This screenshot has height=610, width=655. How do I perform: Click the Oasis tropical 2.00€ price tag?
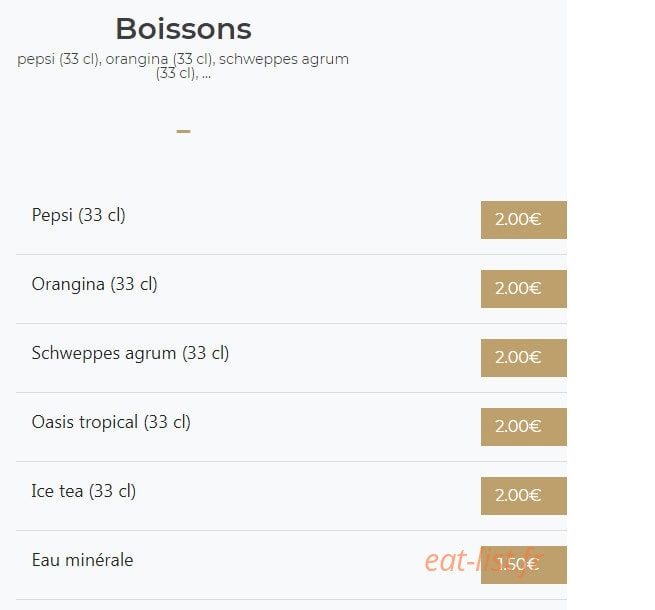pos(523,427)
